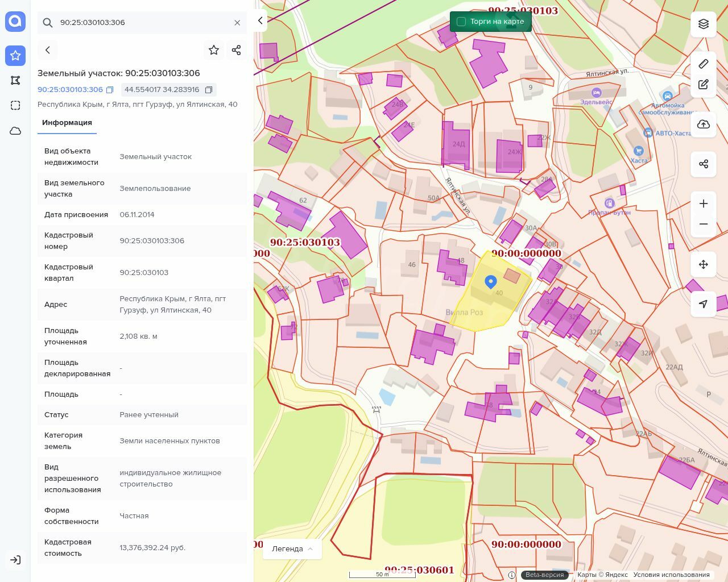
Task: Open the favorites section in the sidebar
Action: 15,56
